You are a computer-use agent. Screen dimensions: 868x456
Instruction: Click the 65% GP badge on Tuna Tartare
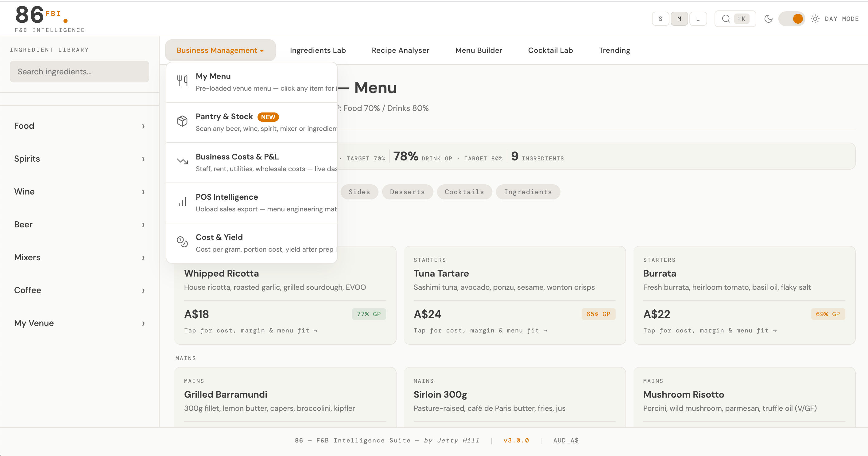click(x=598, y=314)
